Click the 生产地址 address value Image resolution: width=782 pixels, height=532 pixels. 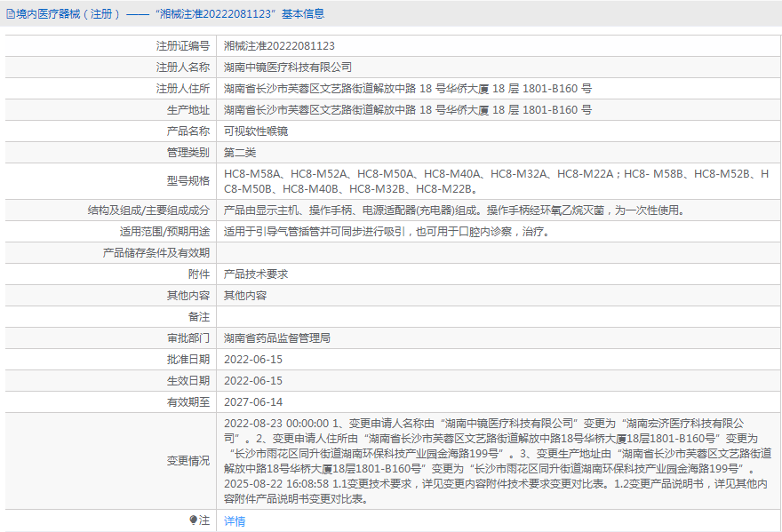pyautogui.click(x=408, y=110)
